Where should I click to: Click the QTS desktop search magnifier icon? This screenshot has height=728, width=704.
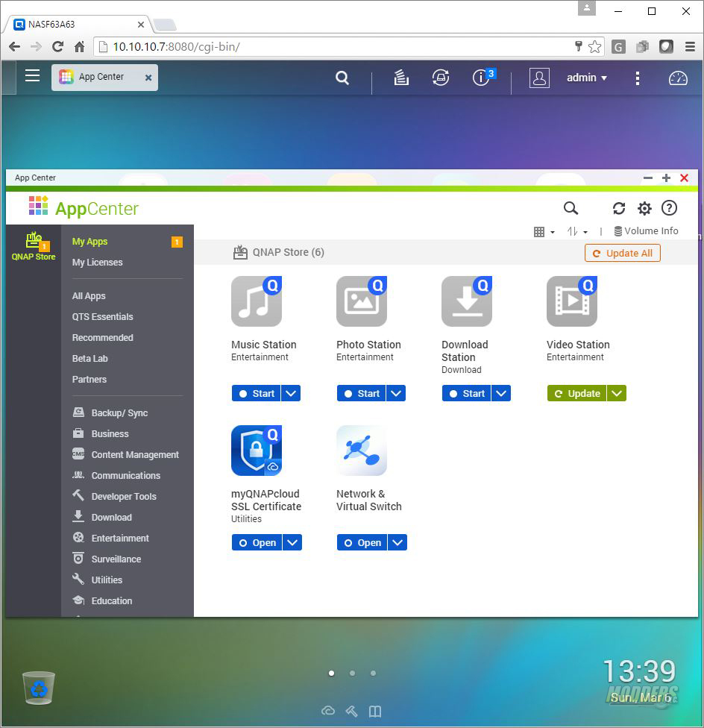point(342,78)
